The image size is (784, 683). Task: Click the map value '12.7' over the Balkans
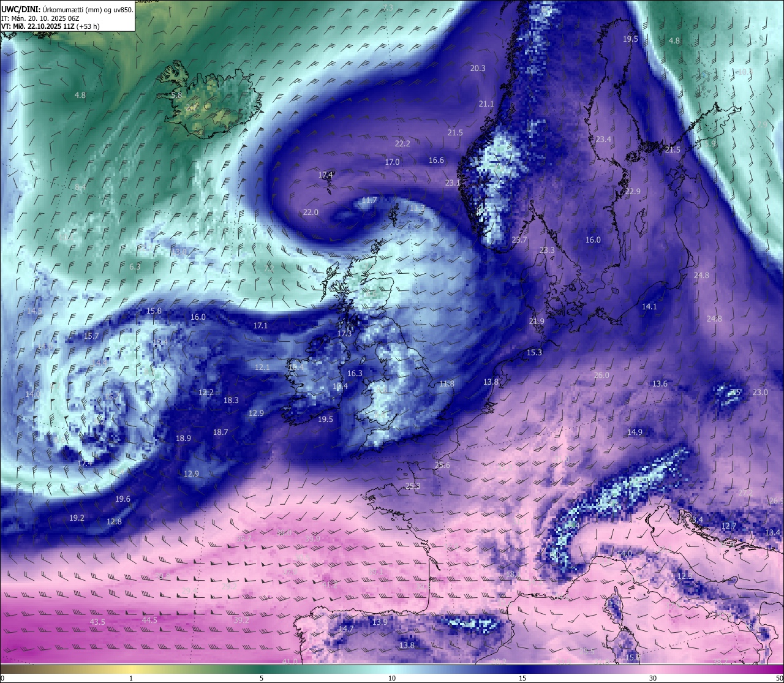click(x=729, y=526)
